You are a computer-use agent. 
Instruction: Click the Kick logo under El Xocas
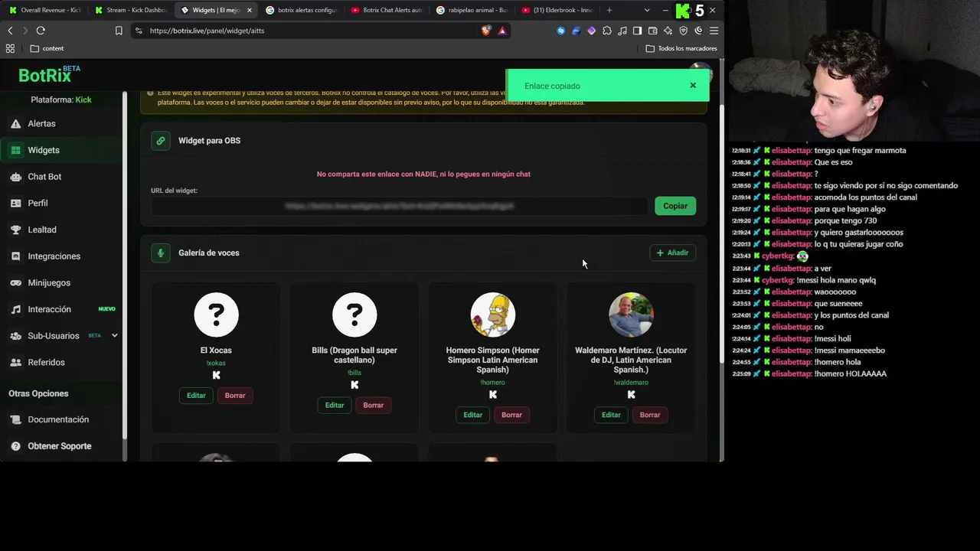(216, 375)
